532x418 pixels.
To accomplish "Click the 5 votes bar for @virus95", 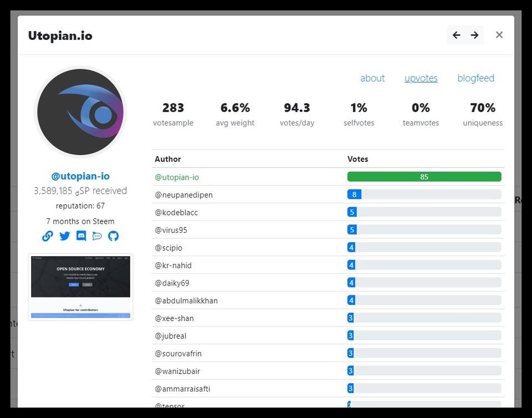I will [352, 230].
